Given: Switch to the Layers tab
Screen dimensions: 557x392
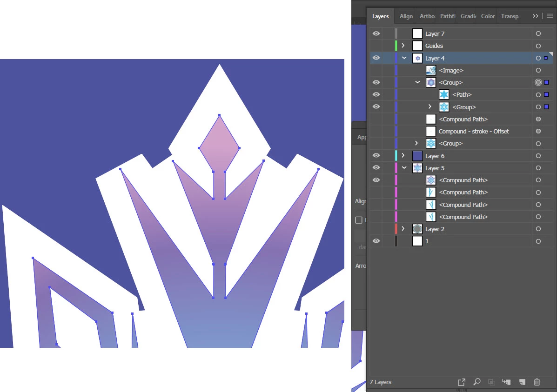Looking at the screenshot, I should [x=381, y=16].
